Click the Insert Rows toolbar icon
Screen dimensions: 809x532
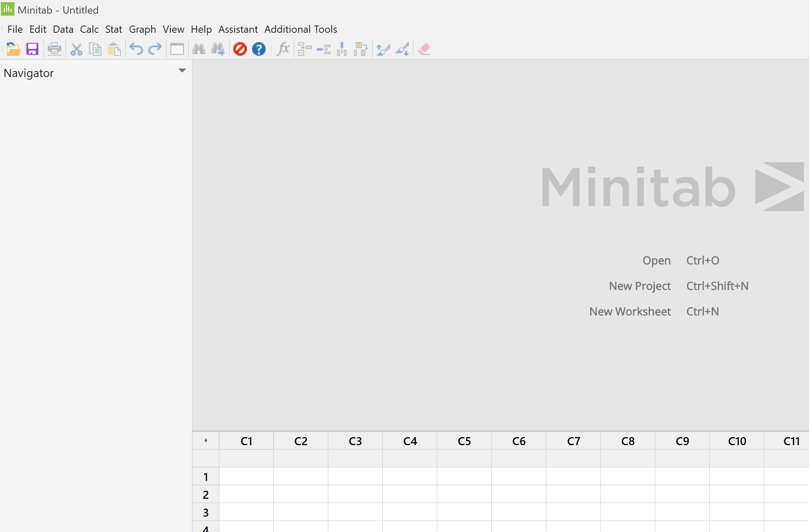(324, 49)
